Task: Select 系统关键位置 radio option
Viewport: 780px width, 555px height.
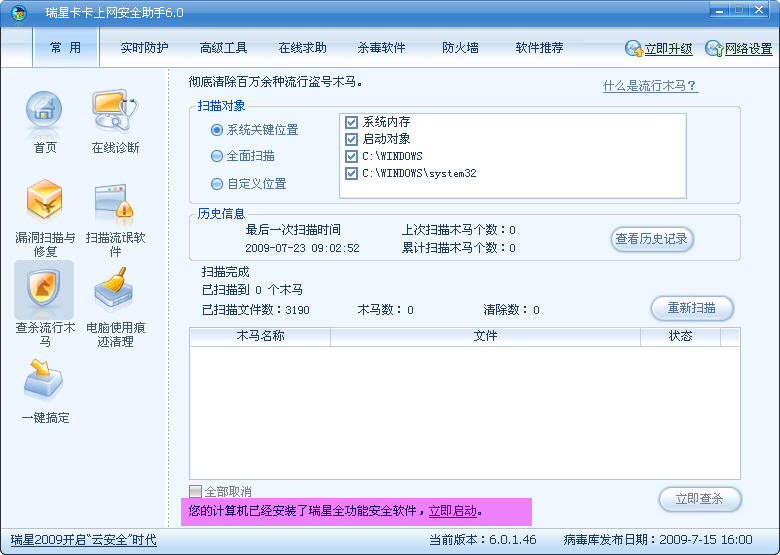Action: pyautogui.click(x=217, y=130)
